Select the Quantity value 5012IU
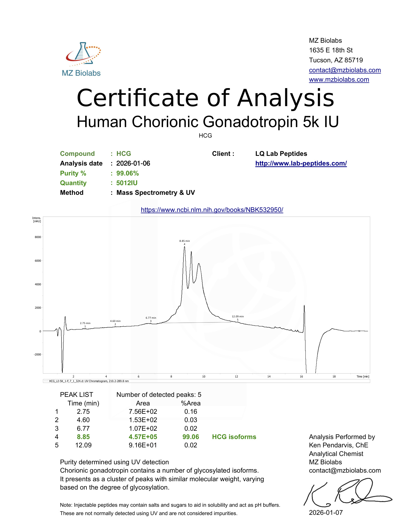The height and width of the screenshot is (532, 411). point(127,183)
